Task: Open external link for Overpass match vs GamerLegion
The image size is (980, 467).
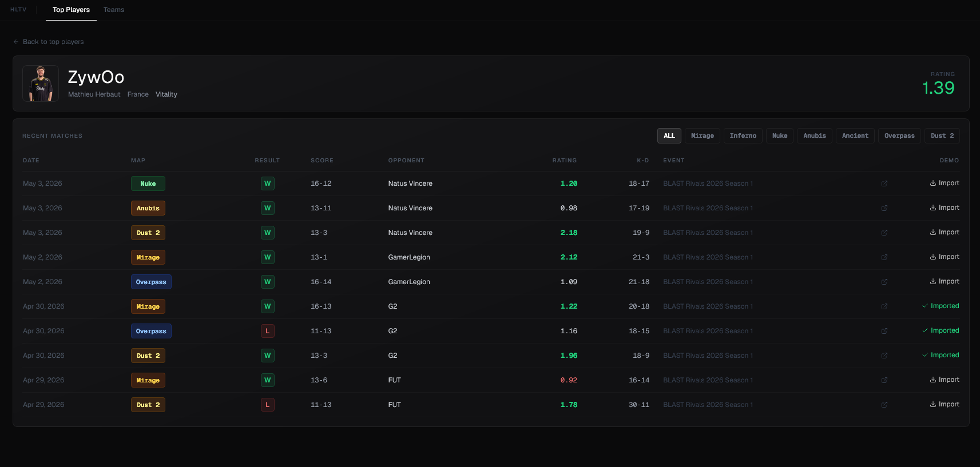Action: [884, 282]
